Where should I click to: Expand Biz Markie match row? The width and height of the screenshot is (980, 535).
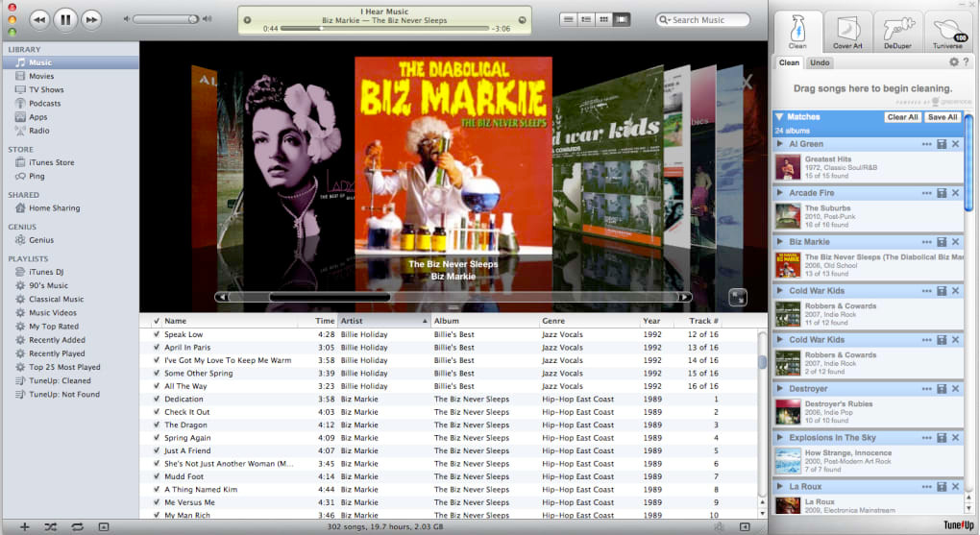pyautogui.click(x=780, y=241)
